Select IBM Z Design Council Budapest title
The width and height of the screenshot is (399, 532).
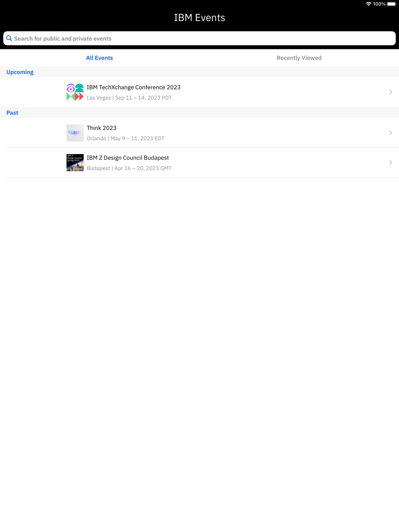pyautogui.click(x=128, y=158)
